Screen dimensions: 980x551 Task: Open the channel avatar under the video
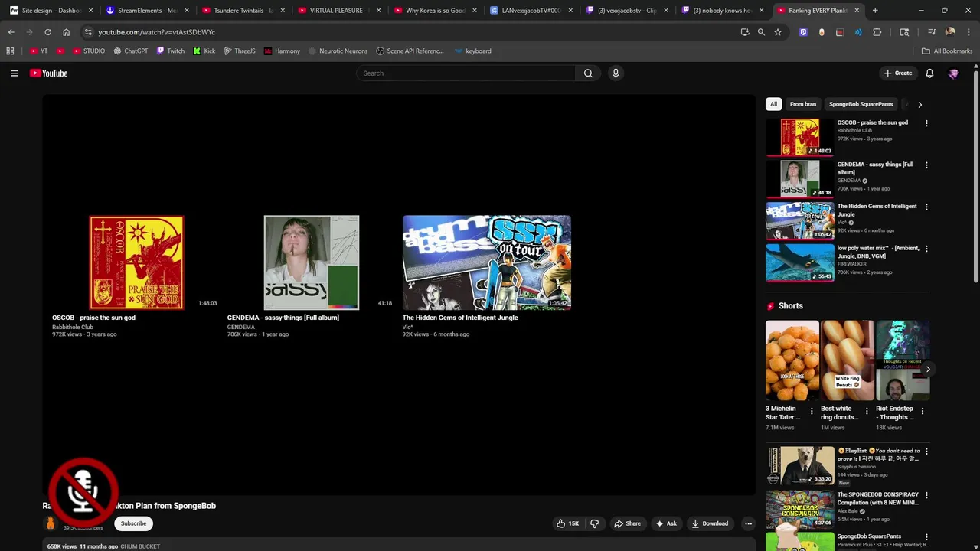(51, 523)
